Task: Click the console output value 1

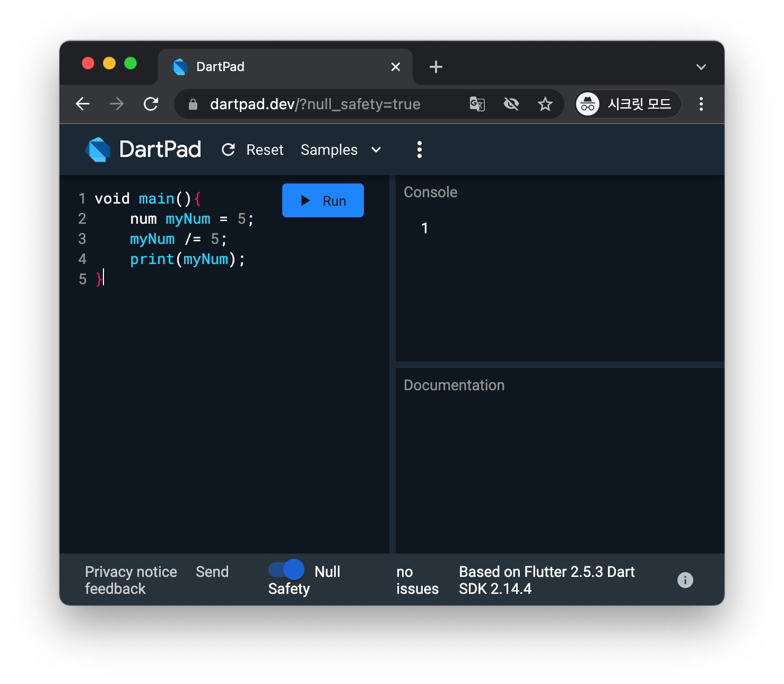Action: (424, 228)
